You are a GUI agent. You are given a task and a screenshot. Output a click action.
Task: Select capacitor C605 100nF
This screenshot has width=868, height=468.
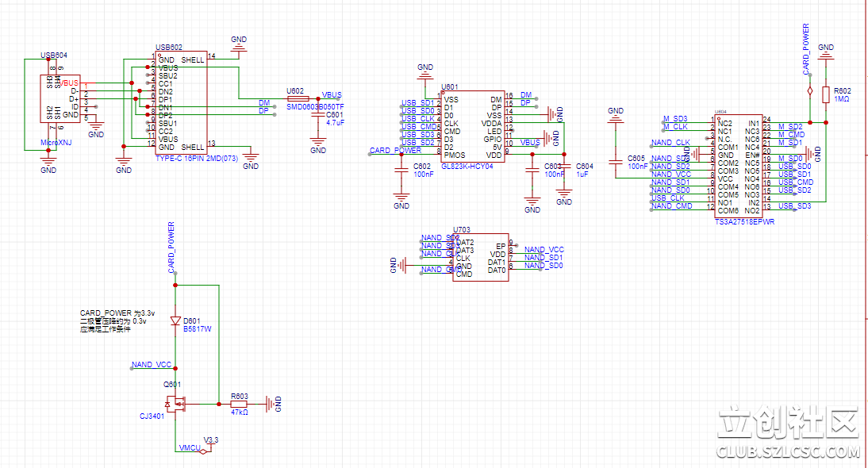coord(615,163)
